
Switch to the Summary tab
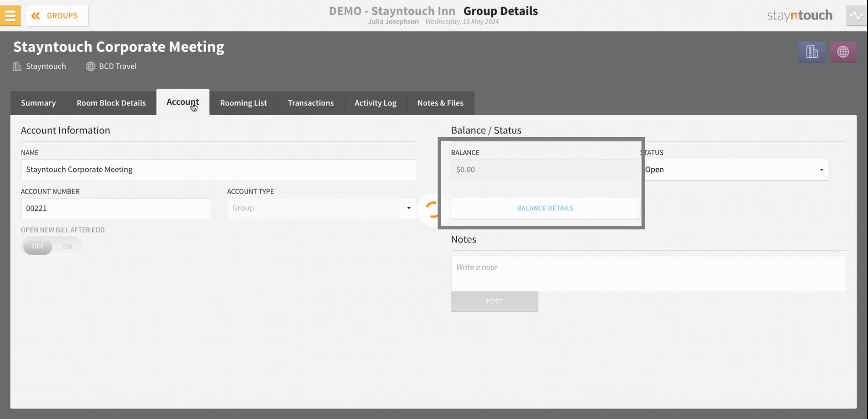[38, 103]
